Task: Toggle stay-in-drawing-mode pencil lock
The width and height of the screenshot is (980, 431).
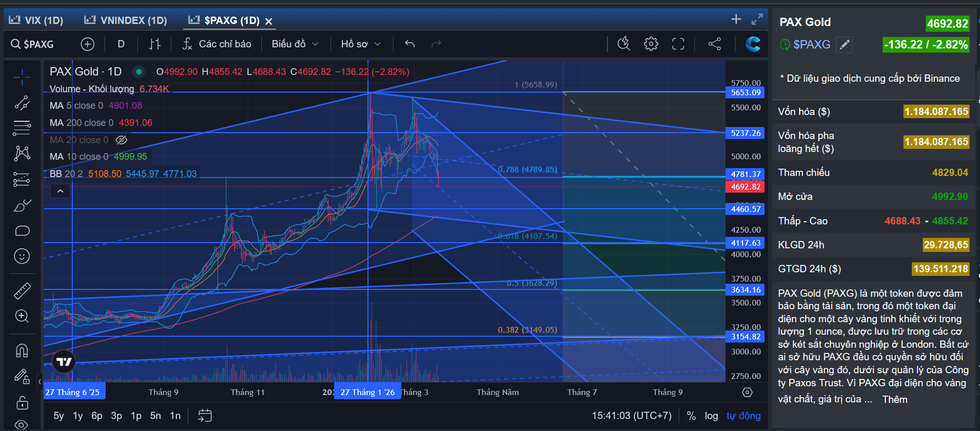Action: (x=22, y=376)
